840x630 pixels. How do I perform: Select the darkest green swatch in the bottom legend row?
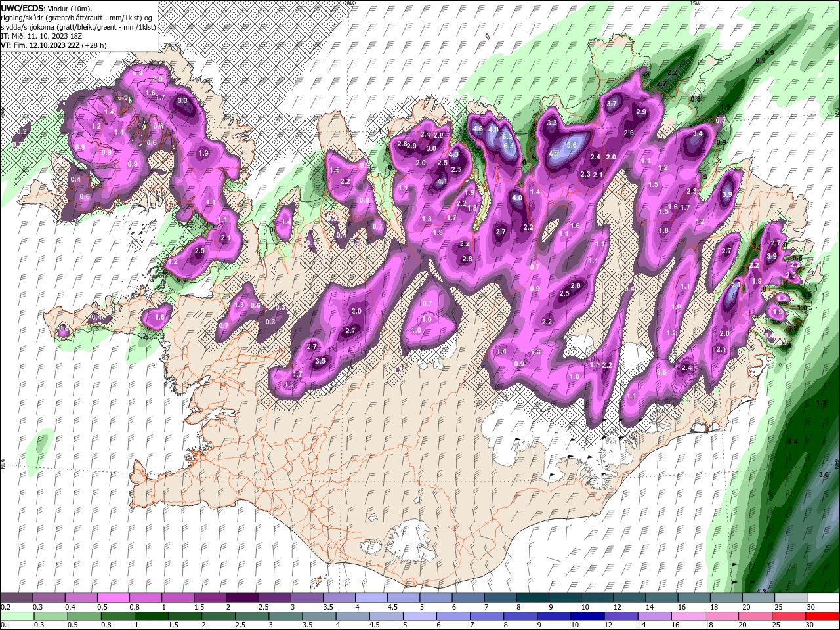152,616
